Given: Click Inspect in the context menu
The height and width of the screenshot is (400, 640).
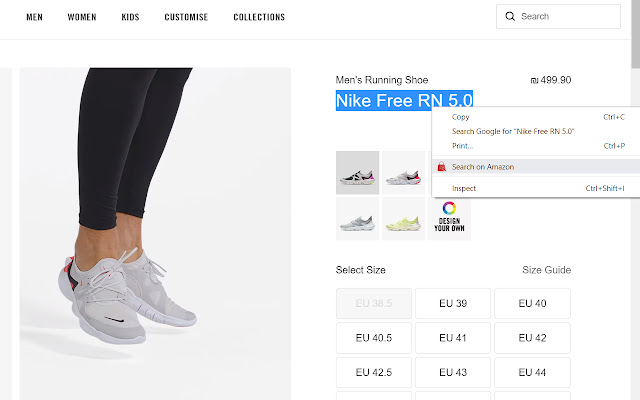Looking at the screenshot, I should [x=464, y=188].
